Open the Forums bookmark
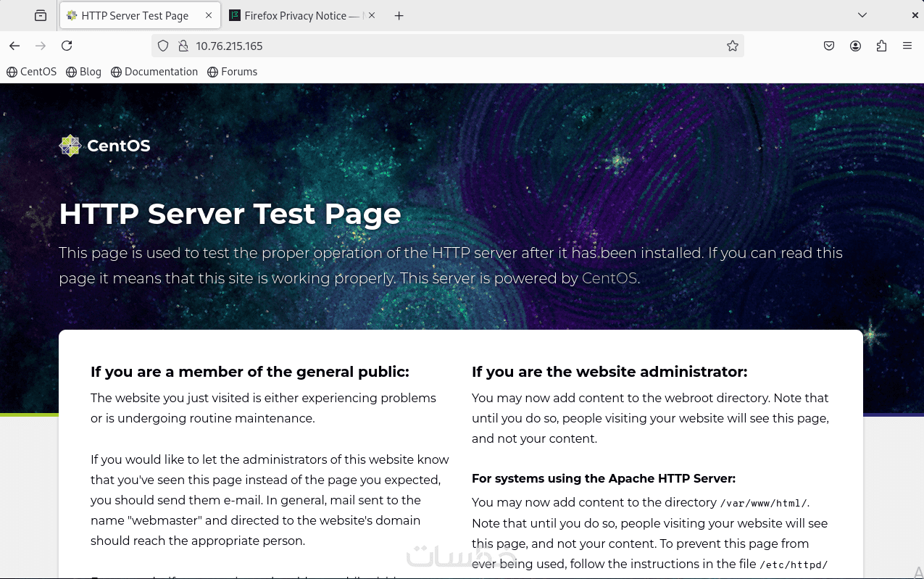Image resolution: width=924 pixels, height=579 pixels. [232, 72]
